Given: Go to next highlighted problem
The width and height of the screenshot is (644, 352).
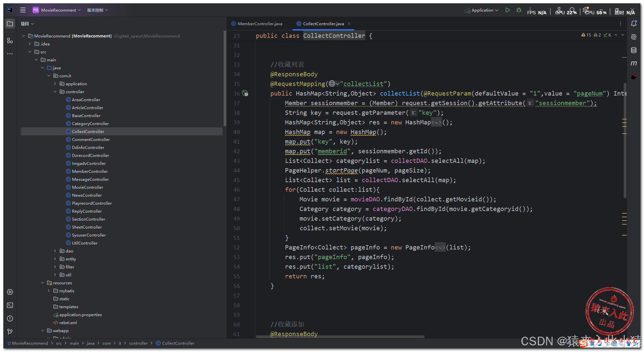Looking at the screenshot, I should click(x=623, y=35).
